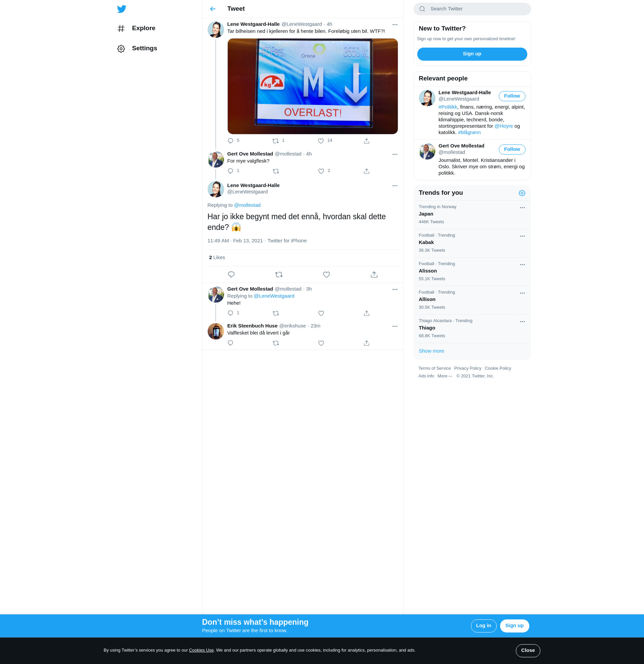View the 2 Likes list
The width and height of the screenshot is (644, 664).
click(217, 257)
